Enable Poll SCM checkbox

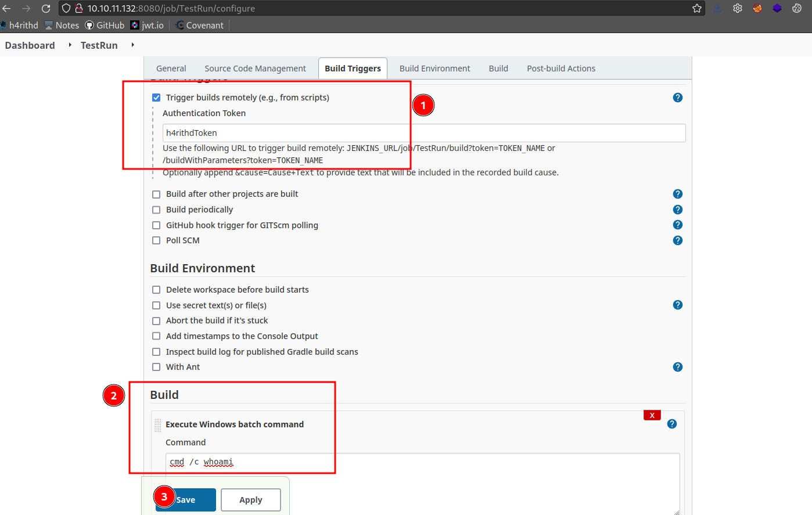(x=156, y=240)
